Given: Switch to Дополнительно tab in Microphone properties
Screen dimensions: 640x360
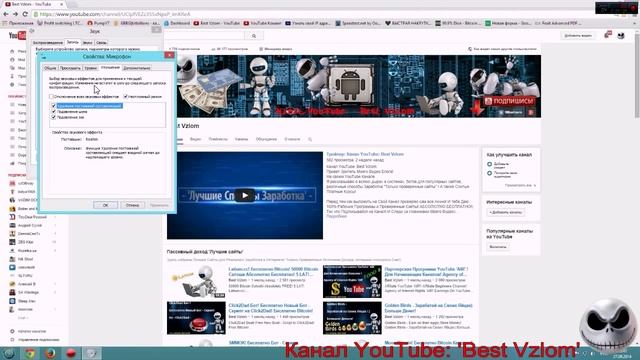Looking at the screenshot, I should 137,68.
